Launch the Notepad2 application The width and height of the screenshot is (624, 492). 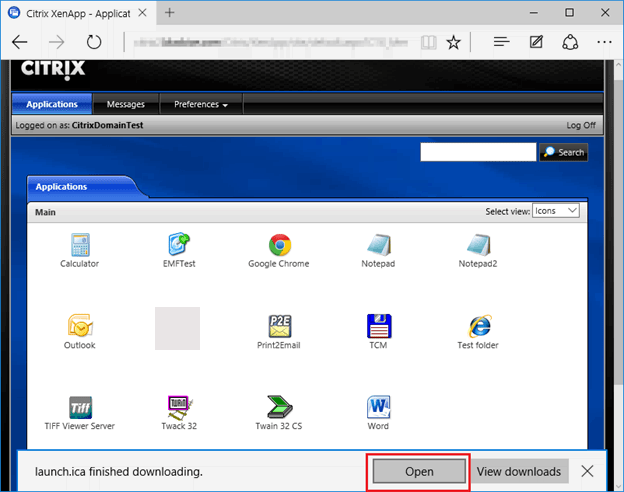(x=478, y=251)
